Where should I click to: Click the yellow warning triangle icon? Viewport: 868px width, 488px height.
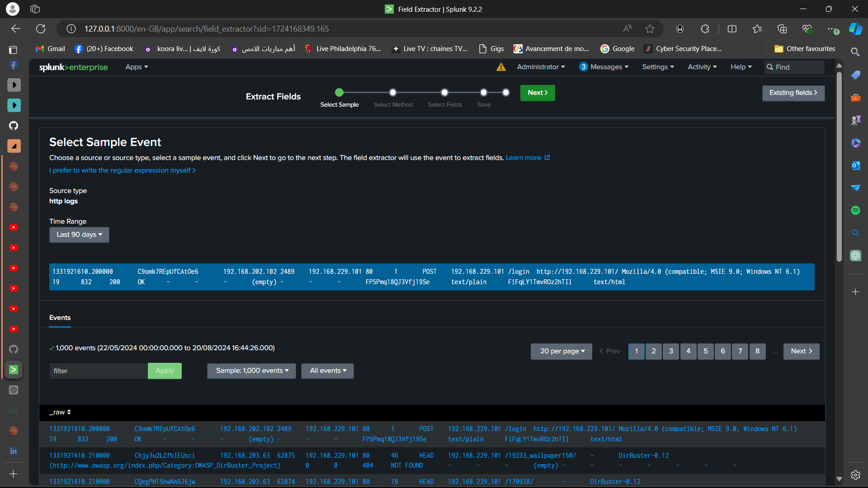[501, 67]
